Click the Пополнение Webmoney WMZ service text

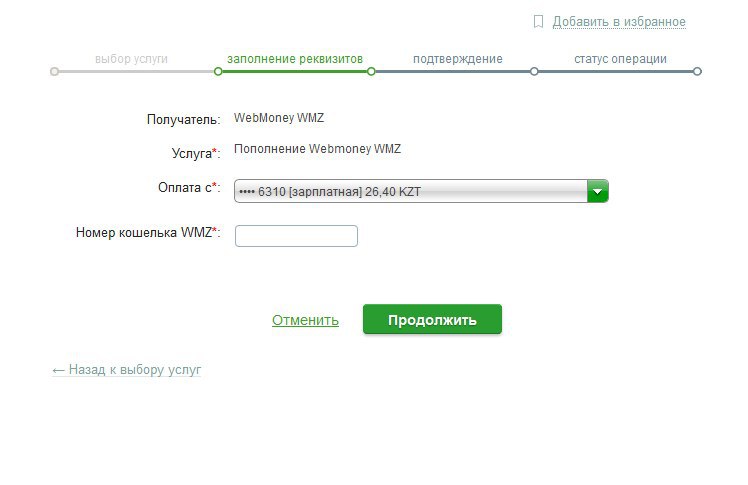pos(317,149)
